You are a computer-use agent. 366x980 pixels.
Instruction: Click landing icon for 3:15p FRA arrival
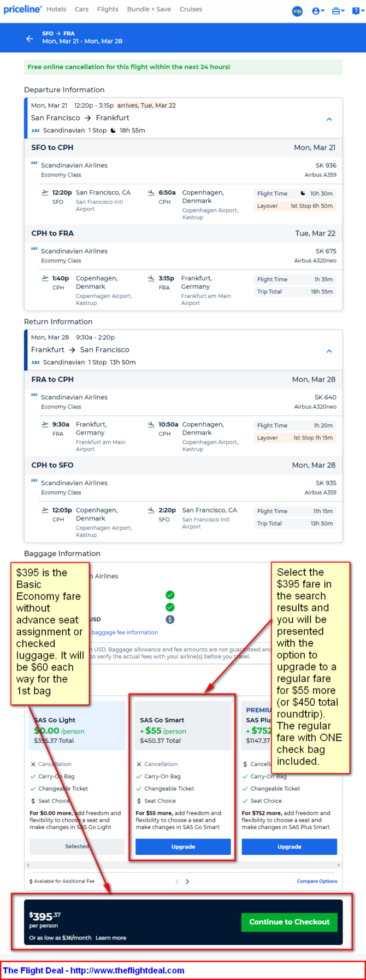point(151,278)
